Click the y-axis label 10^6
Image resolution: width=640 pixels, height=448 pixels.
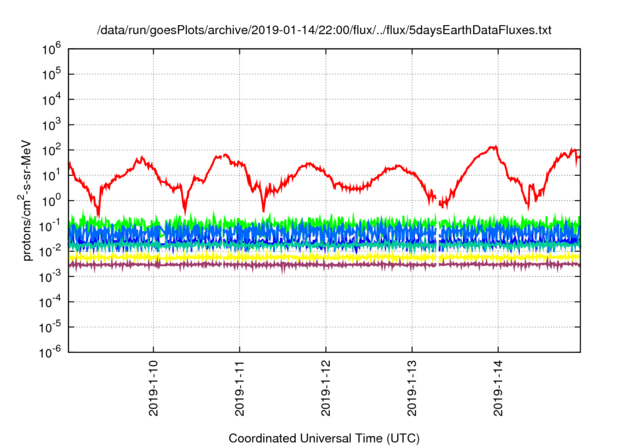52,49
